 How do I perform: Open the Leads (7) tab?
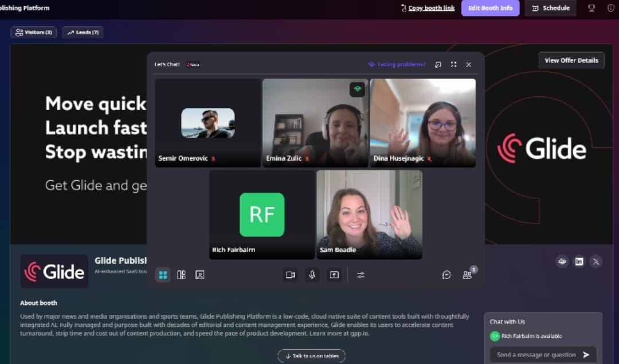click(x=83, y=32)
